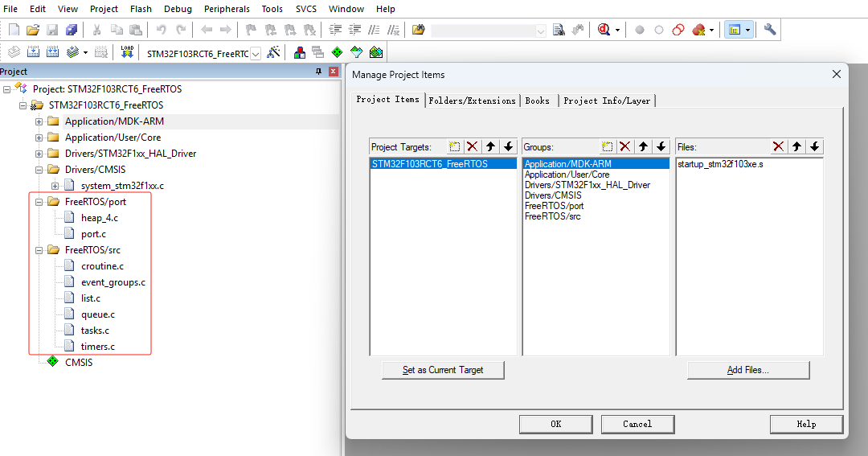Screen dimensions: 868x456
Task: Open the Project menu
Action: 104,9
